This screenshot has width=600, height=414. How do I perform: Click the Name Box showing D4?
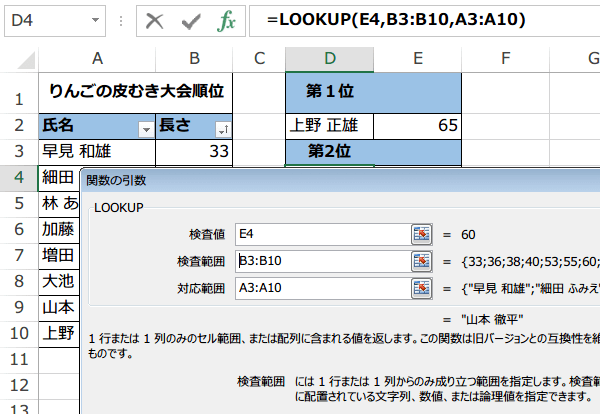55,21
